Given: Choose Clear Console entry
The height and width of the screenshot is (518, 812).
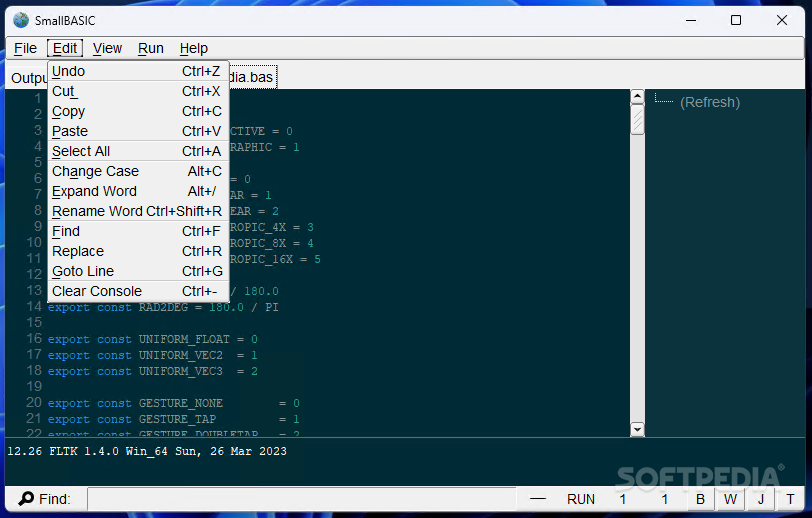Looking at the screenshot, I should pyautogui.click(x=138, y=291).
